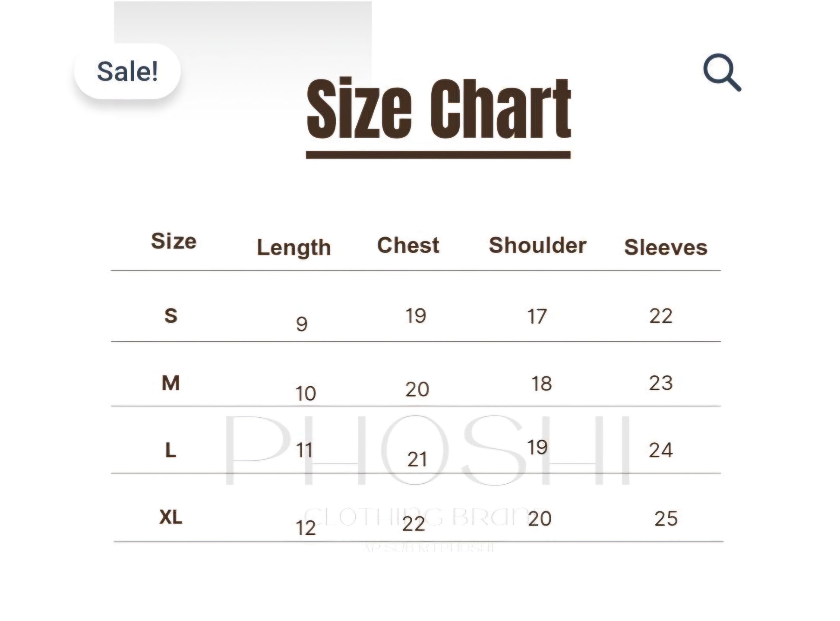
Task: Select the S size row label
Action: pyautogui.click(x=171, y=316)
